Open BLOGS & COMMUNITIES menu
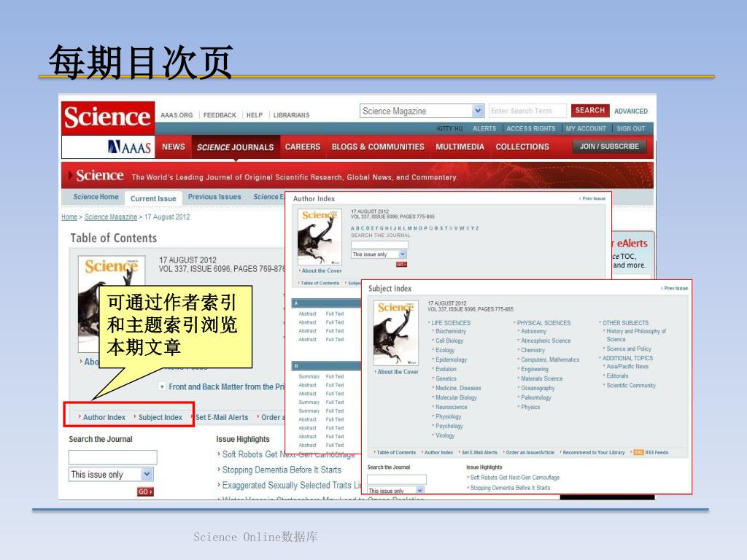747x560 pixels. [x=378, y=147]
